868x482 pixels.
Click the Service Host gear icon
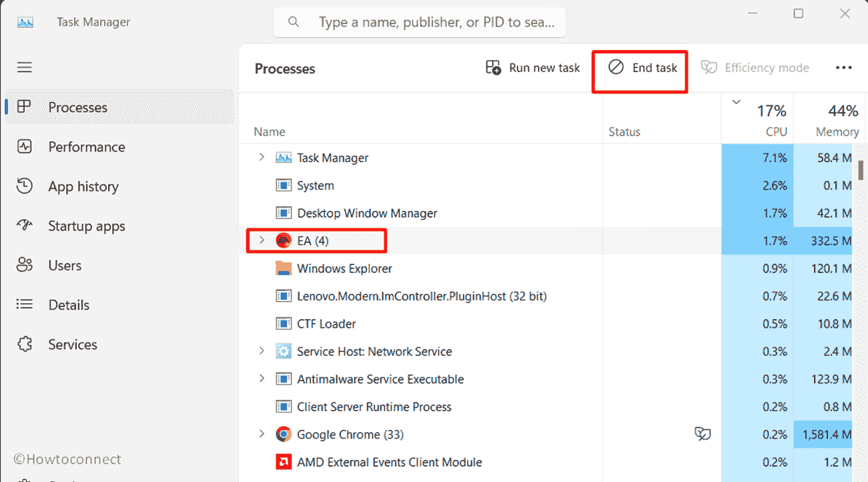284,351
